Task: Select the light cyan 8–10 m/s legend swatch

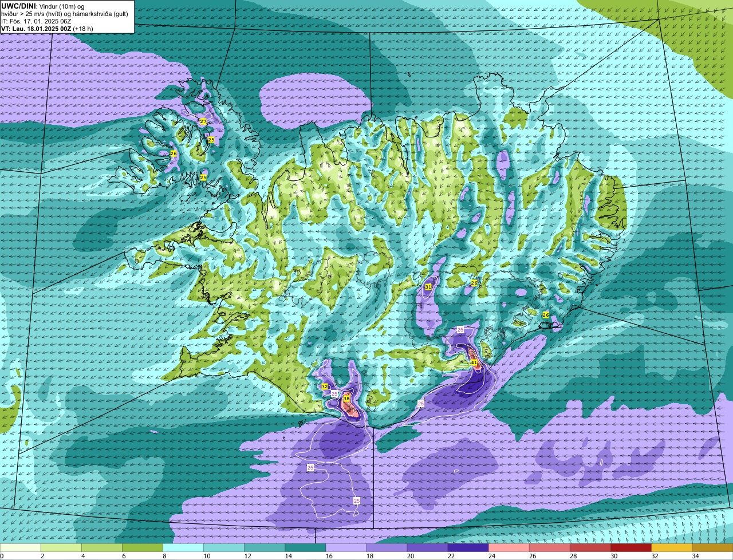Action: 183,548
